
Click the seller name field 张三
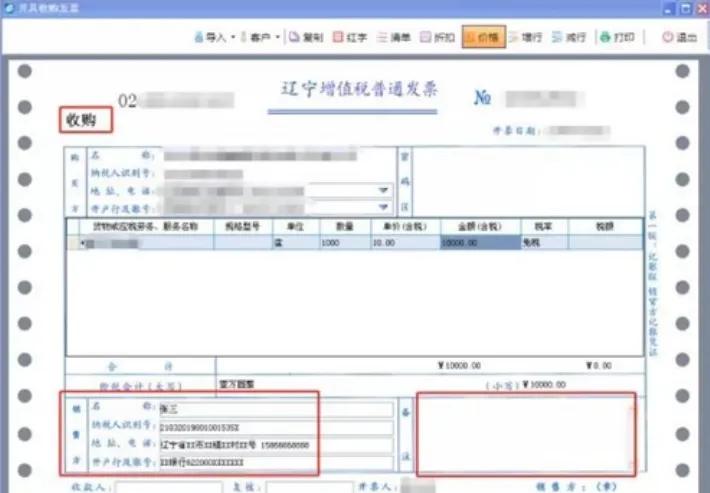[276, 409]
